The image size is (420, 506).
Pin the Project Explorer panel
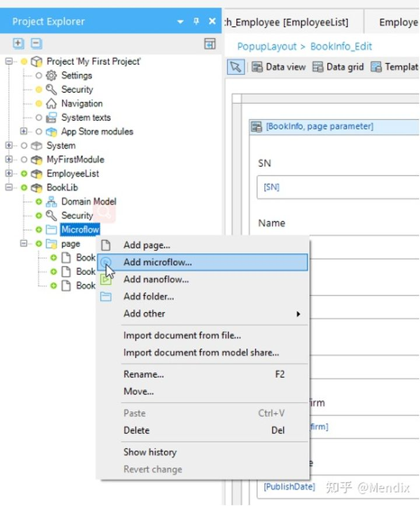click(196, 21)
